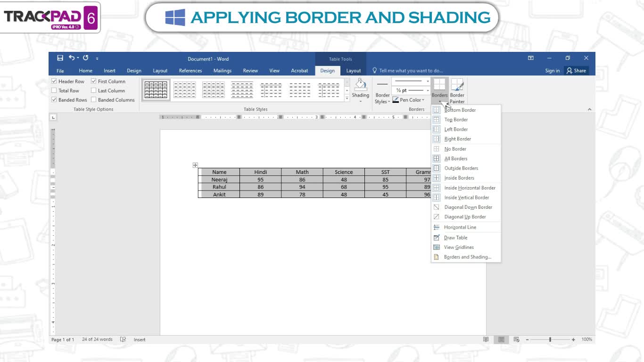Viewport: 644px width, 362px height.
Task: Click zoom out minus button
Action: coord(527,339)
